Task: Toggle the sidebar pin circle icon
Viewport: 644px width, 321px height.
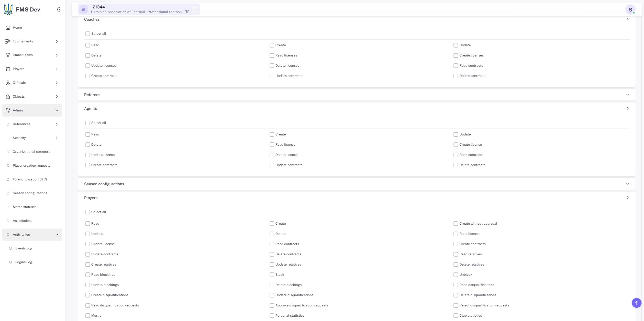Action: 59,9
